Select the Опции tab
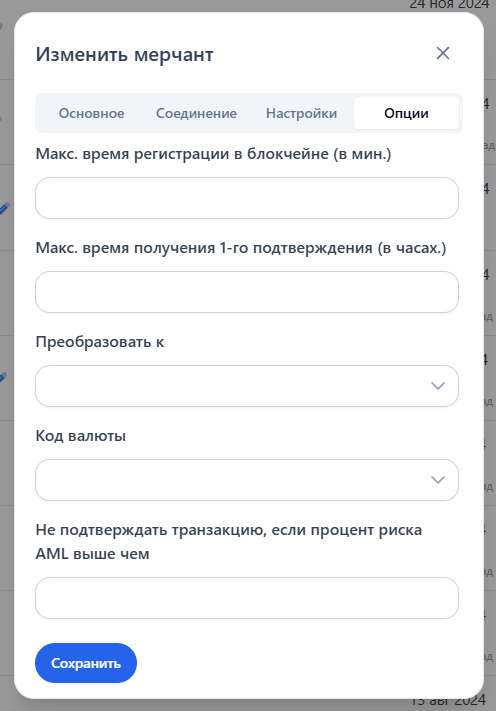496x711 pixels. [406, 113]
